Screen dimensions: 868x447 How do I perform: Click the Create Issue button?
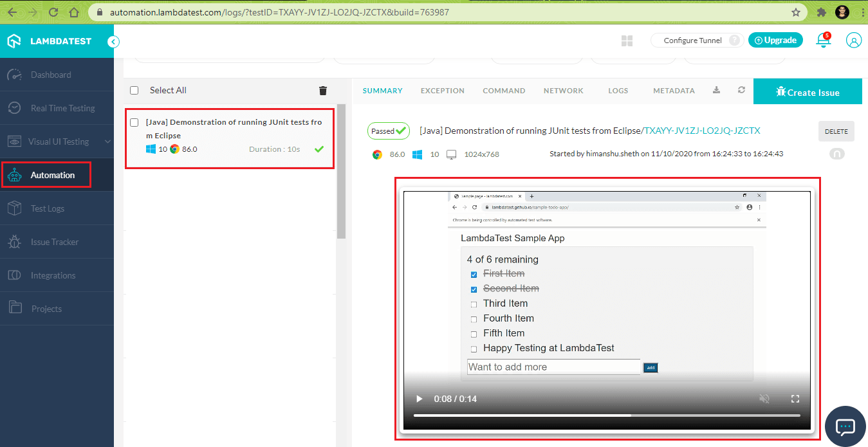[x=807, y=92]
